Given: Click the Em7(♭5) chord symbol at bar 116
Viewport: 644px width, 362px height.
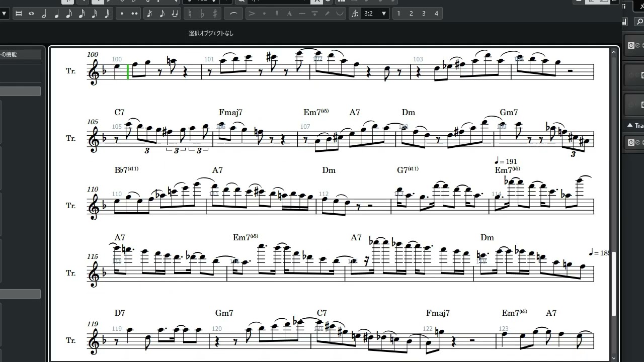Looking at the screenshot, I should tap(246, 237).
